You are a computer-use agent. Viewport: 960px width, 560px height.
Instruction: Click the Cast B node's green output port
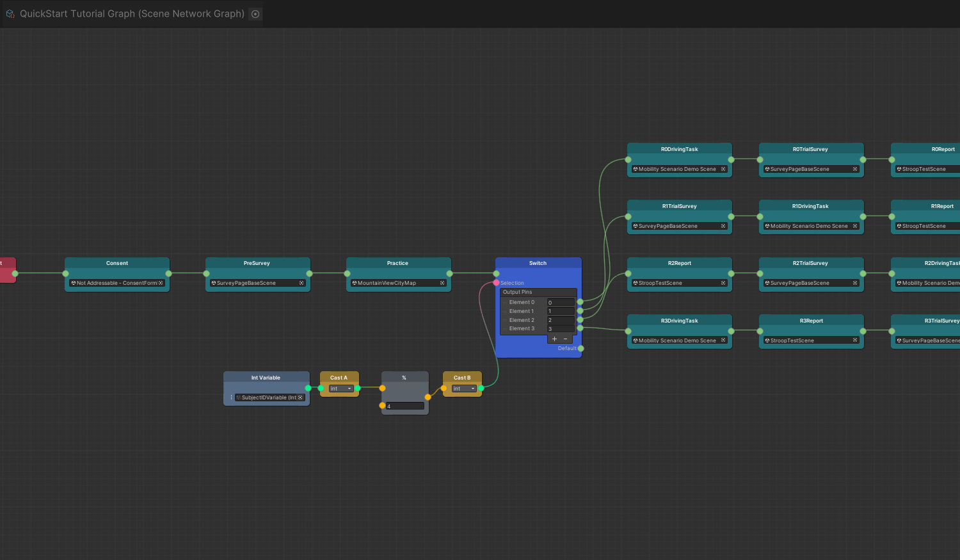click(481, 388)
